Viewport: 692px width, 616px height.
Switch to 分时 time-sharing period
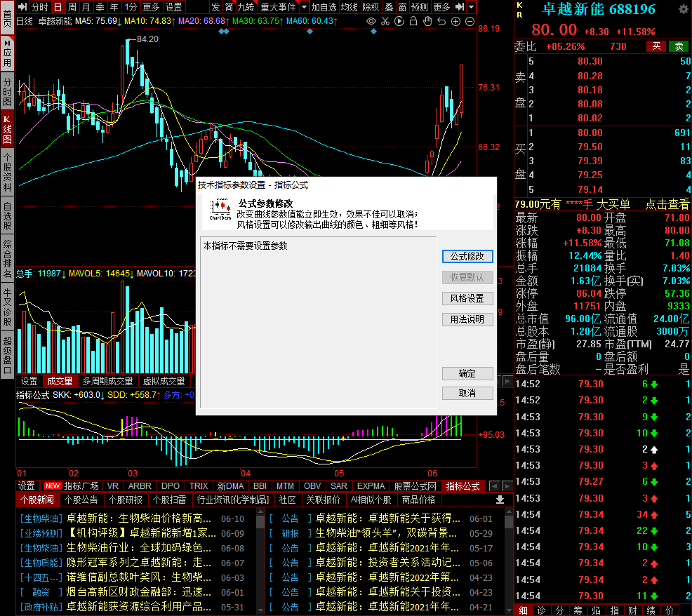[x=40, y=6]
